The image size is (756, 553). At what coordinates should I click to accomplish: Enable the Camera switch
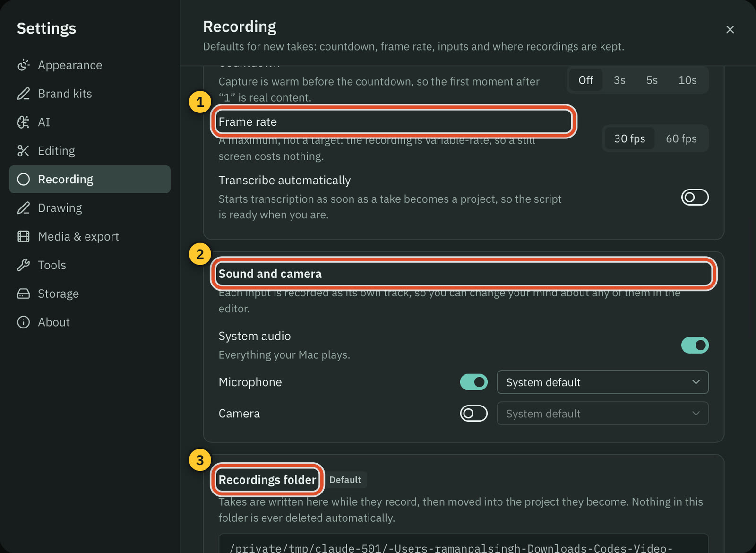tap(473, 414)
